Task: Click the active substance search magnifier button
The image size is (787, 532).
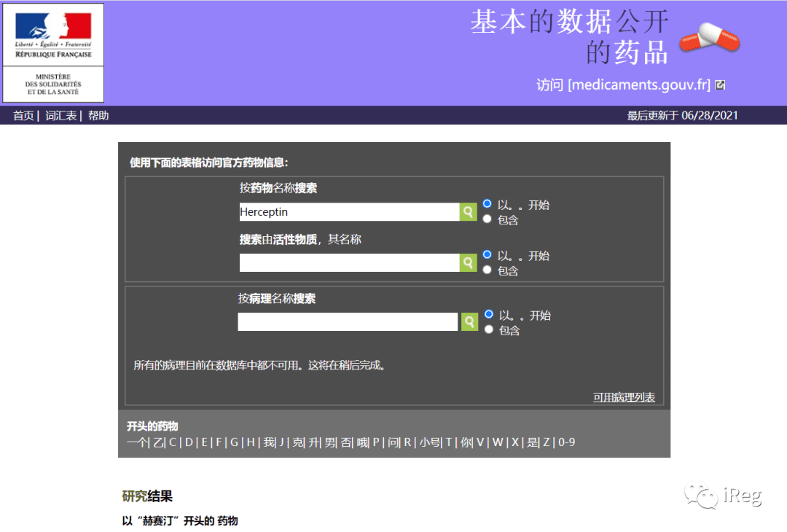Action: coord(468,262)
